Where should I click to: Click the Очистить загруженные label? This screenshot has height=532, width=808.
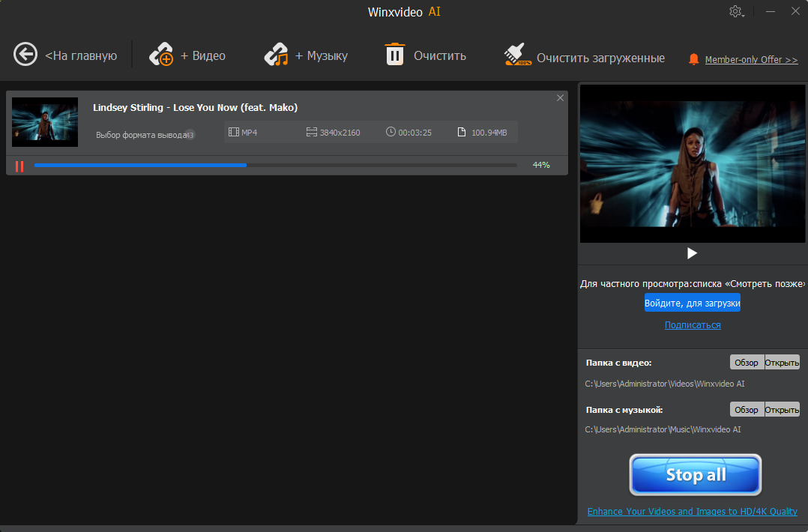tap(601, 58)
